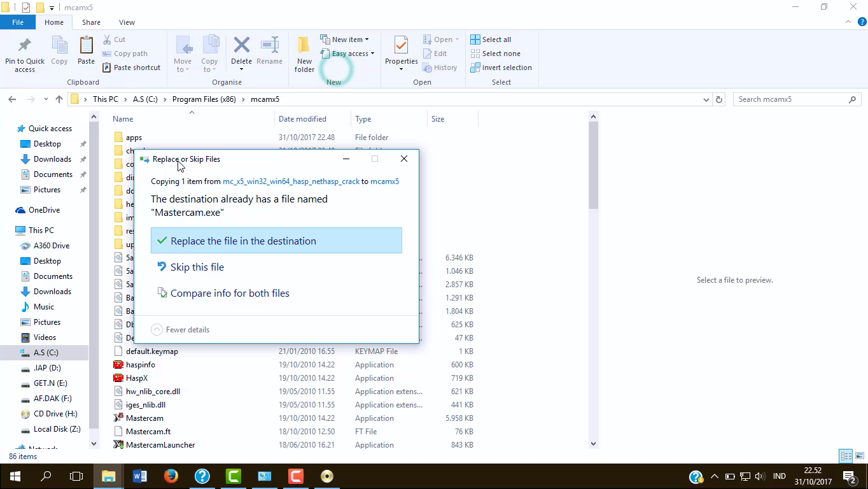This screenshot has width=868, height=489.
Task: Click This PC in address bar
Action: [x=105, y=99]
